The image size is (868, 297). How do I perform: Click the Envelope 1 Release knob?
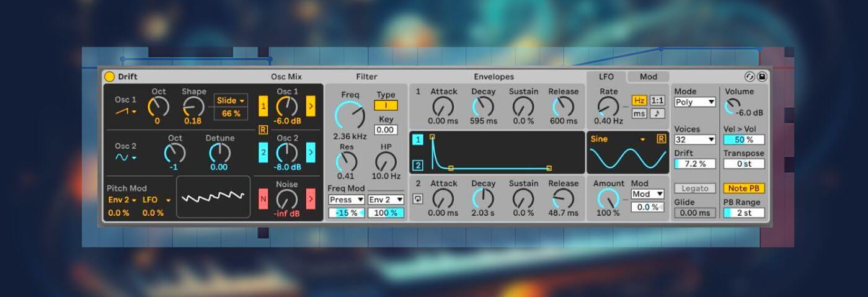pos(563,107)
